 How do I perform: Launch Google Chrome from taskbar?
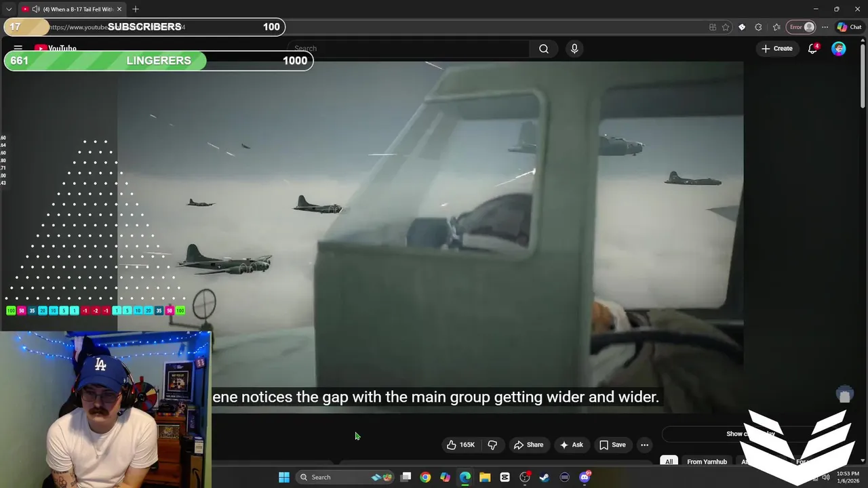pos(425,477)
